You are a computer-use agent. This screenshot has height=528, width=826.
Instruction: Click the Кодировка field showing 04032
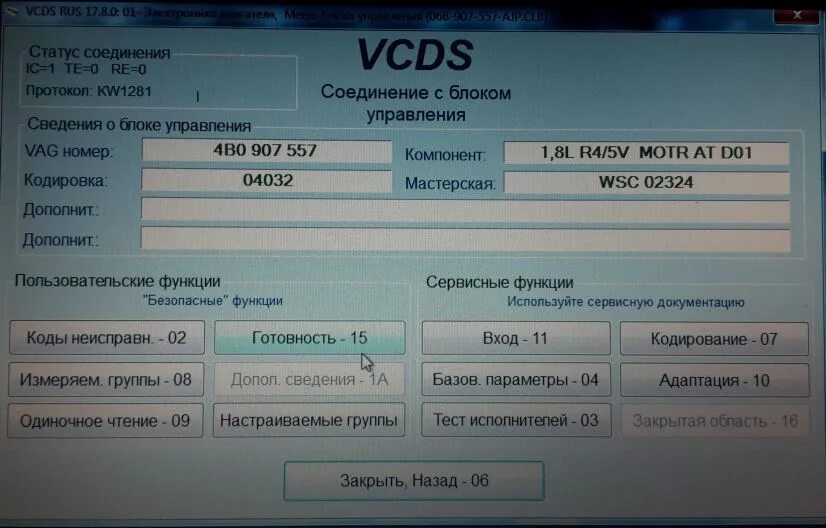point(267,180)
